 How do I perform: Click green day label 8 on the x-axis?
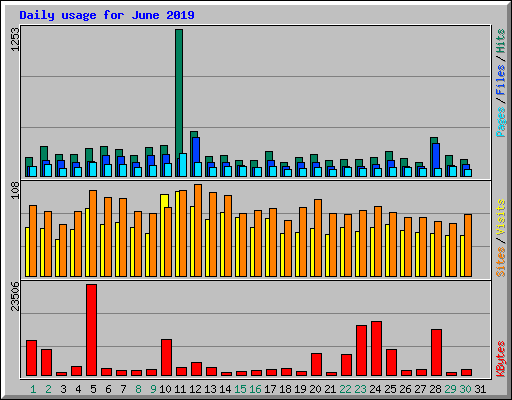(x=138, y=389)
